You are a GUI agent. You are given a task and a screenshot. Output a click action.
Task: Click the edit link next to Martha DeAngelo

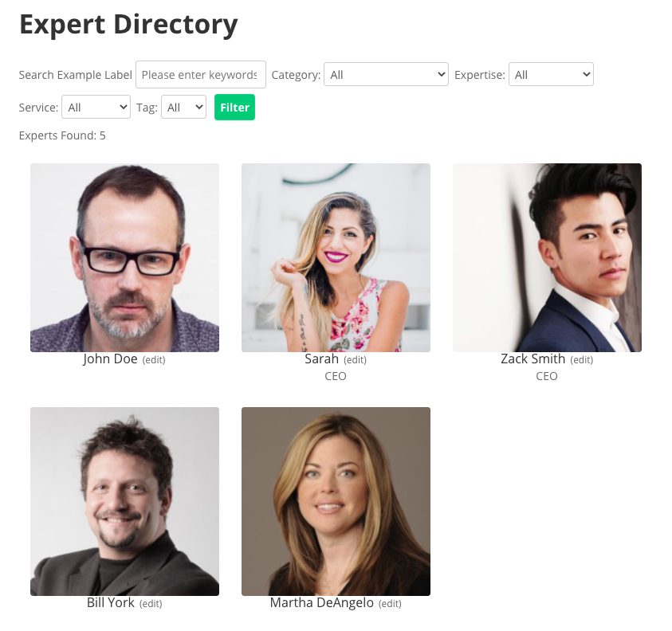coord(390,604)
